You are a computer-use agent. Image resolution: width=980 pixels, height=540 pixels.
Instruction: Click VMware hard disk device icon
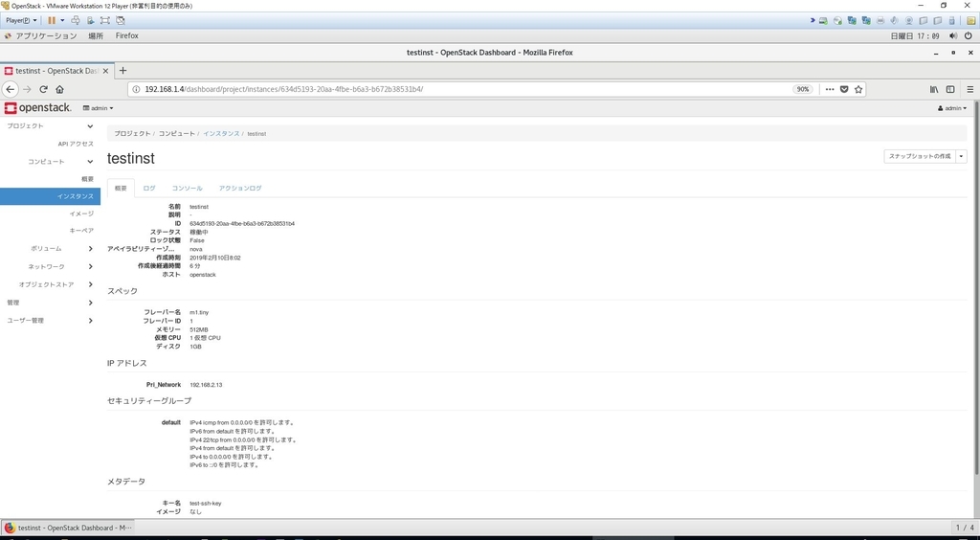point(823,21)
